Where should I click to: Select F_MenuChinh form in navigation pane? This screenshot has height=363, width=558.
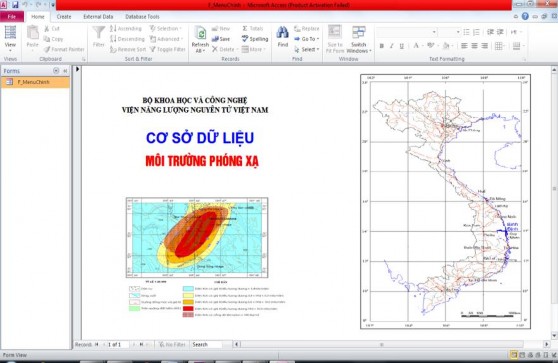(x=35, y=82)
